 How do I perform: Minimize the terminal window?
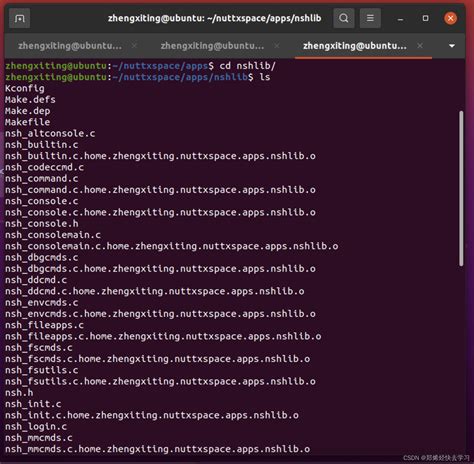(400, 19)
